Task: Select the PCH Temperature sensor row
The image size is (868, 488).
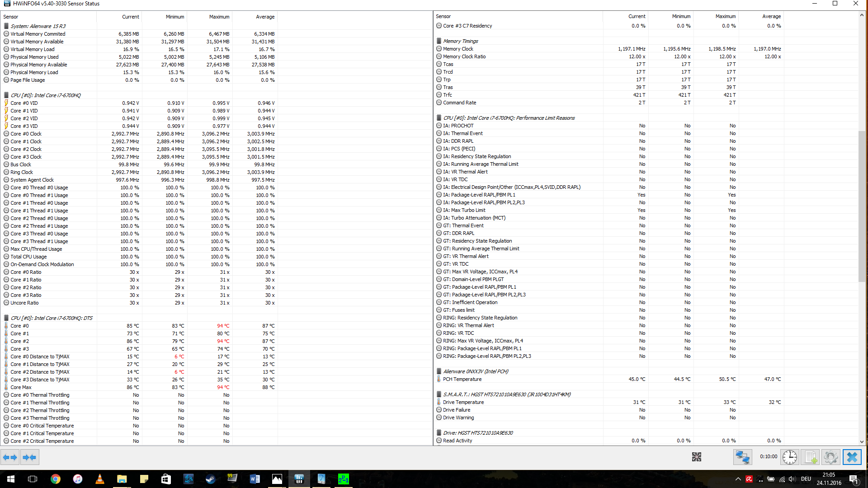Action: [462, 379]
